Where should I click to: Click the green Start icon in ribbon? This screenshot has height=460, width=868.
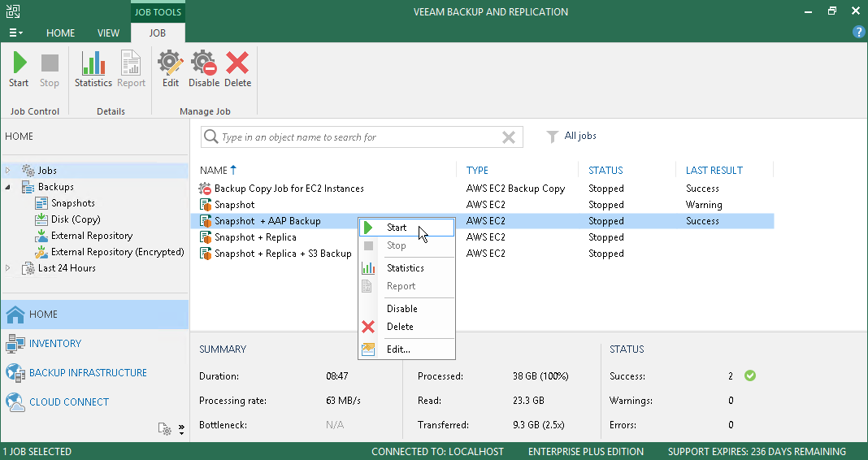(x=20, y=62)
